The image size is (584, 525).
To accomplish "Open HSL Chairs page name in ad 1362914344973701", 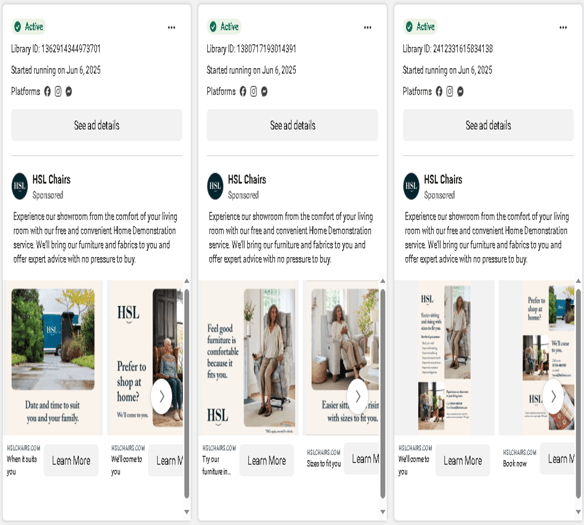I will click(51, 179).
